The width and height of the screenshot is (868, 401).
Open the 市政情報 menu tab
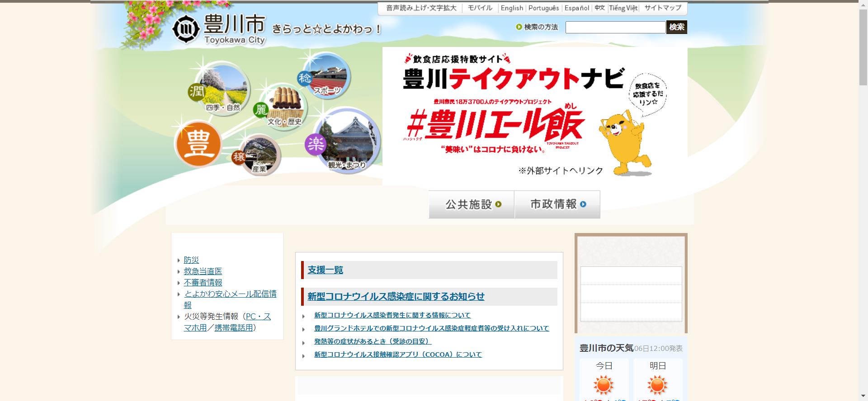[557, 205]
